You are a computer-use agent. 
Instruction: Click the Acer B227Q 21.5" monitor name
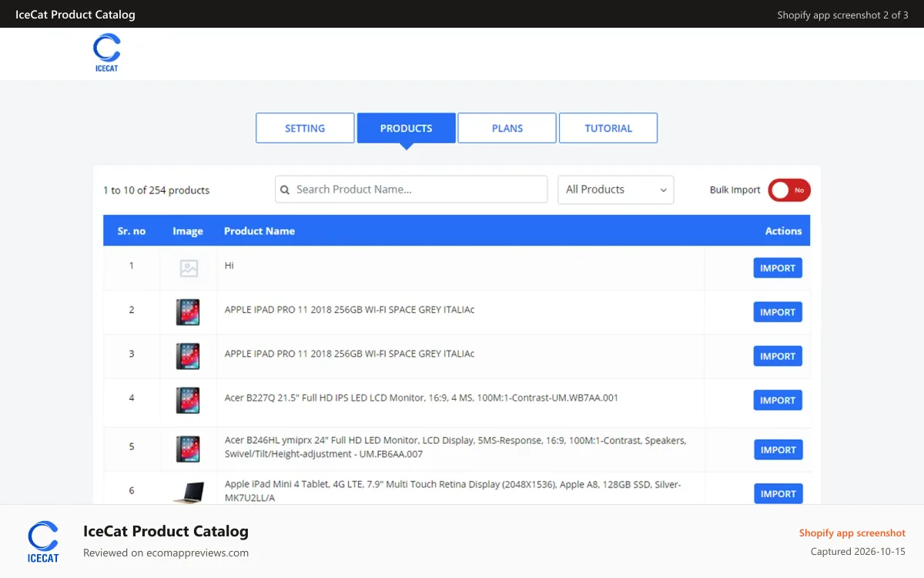pos(421,398)
